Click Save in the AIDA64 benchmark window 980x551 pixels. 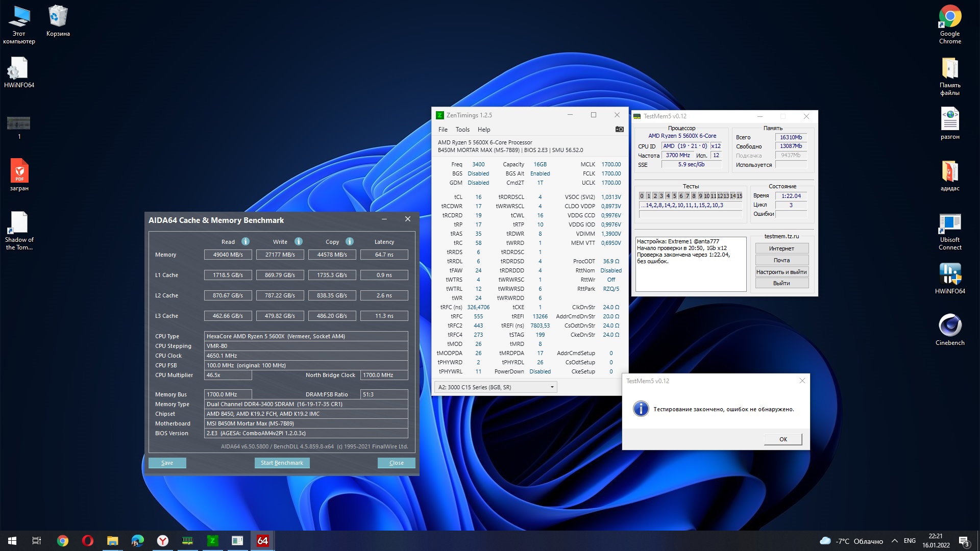click(167, 463)
